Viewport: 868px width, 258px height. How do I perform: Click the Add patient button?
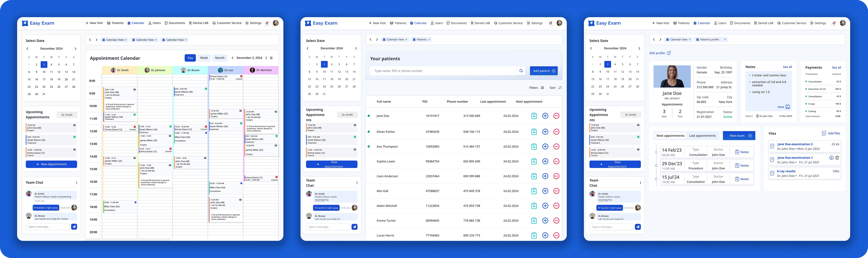[544, 71]
